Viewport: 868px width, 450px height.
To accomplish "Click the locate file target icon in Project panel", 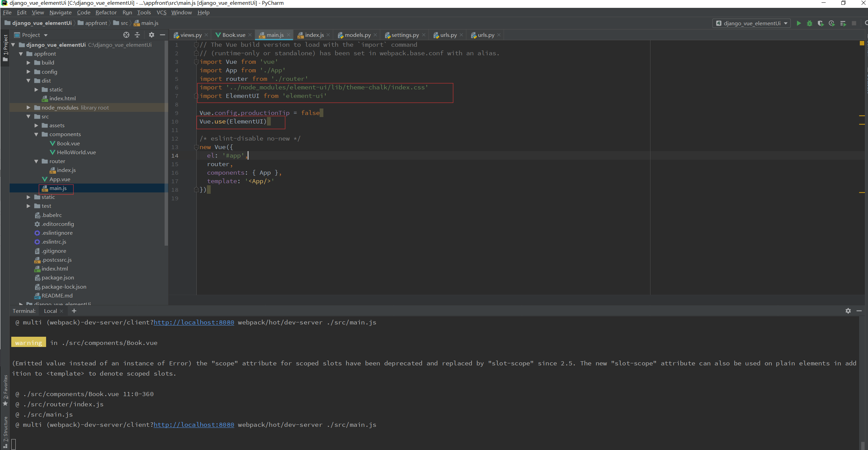I will click(x=126, y=35).
